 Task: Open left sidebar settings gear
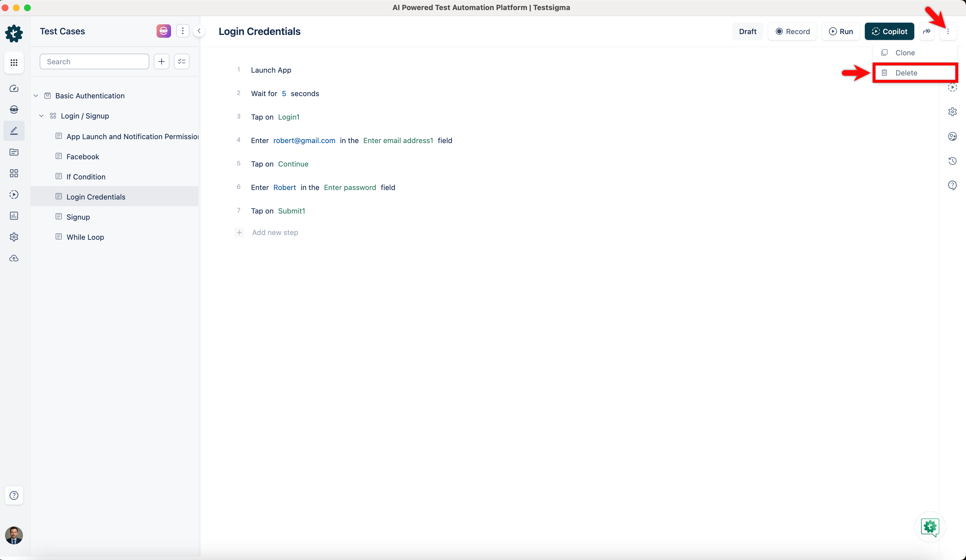coord(14,237)
